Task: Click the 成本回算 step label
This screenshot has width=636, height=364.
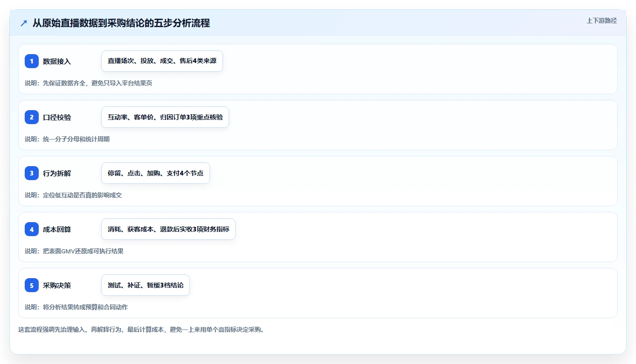Action: point(57,229)
